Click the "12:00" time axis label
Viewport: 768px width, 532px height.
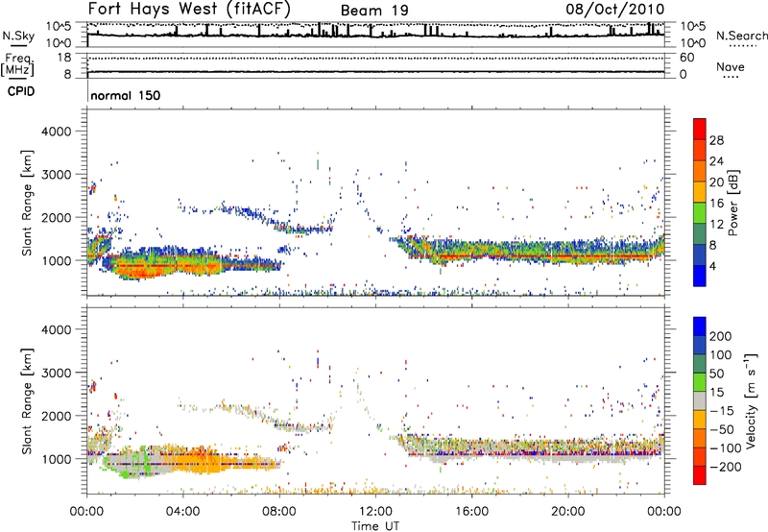(x=375, y=512)
